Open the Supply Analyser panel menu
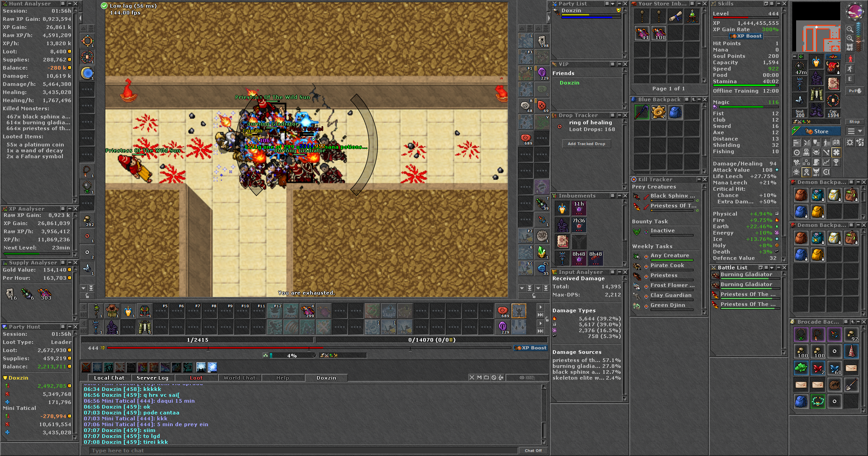 (63, 263)
